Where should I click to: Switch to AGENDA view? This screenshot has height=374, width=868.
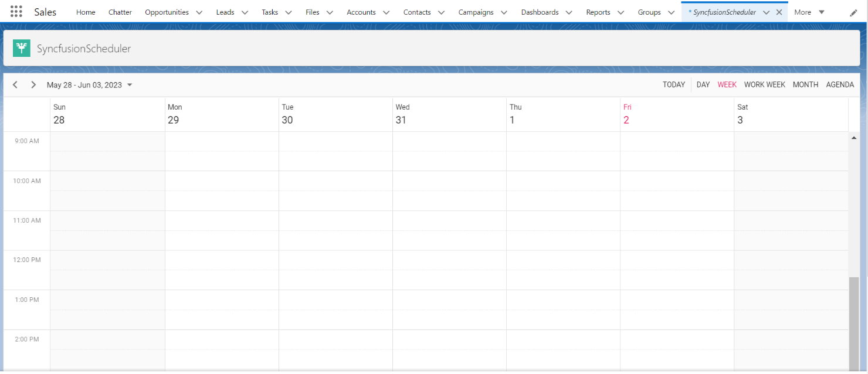click(x=840, y=85)
